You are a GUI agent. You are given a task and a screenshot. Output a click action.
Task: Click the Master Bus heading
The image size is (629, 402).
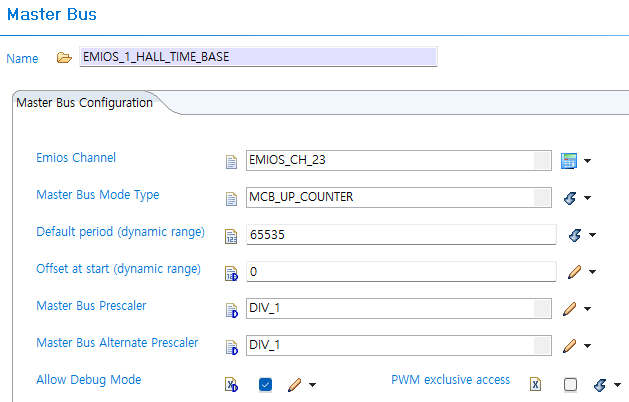pos(52,14)
